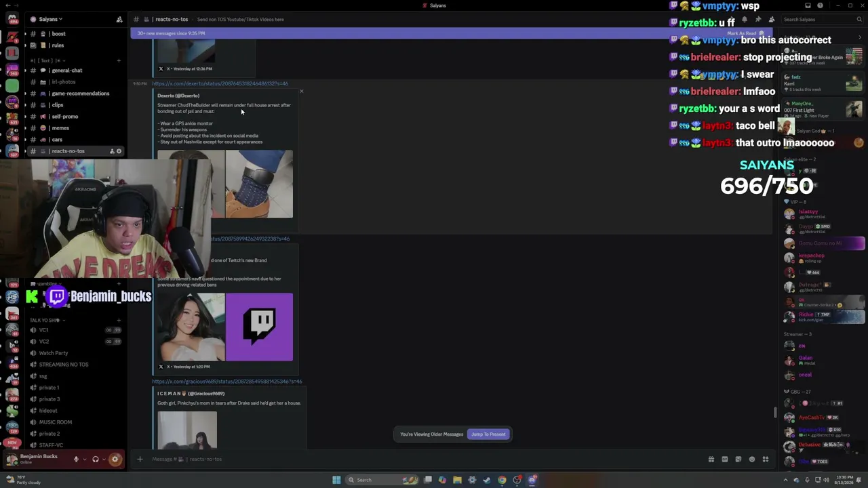Click the Jump To Present button
Image resolution: width=868 pixels, height=488 pixels.
tap(488, 434)
